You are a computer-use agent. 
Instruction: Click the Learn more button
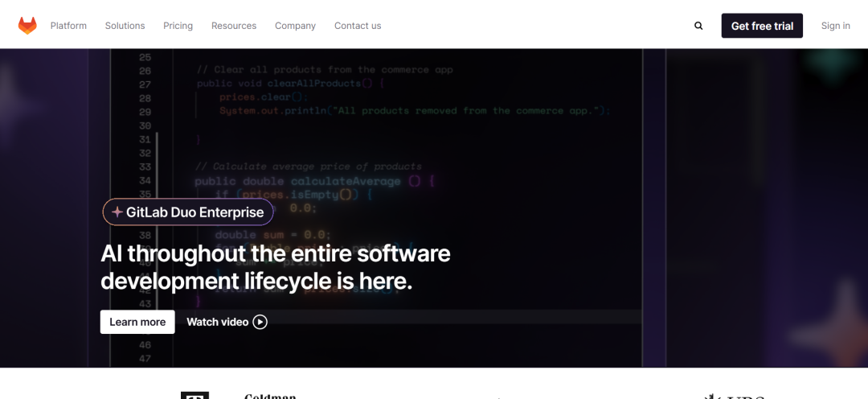click(x=137, y=322)
